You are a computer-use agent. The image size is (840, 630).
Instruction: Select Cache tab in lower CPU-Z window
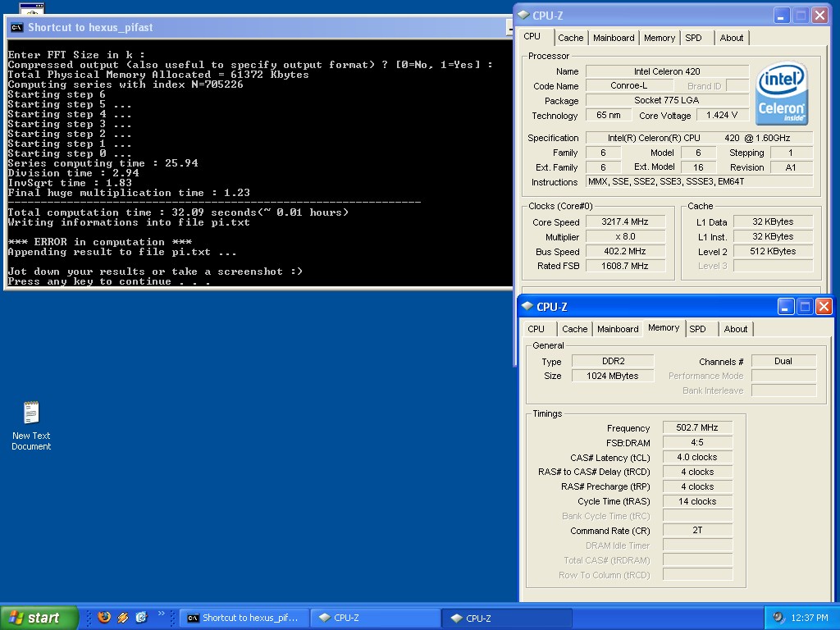tap(575, 329)
